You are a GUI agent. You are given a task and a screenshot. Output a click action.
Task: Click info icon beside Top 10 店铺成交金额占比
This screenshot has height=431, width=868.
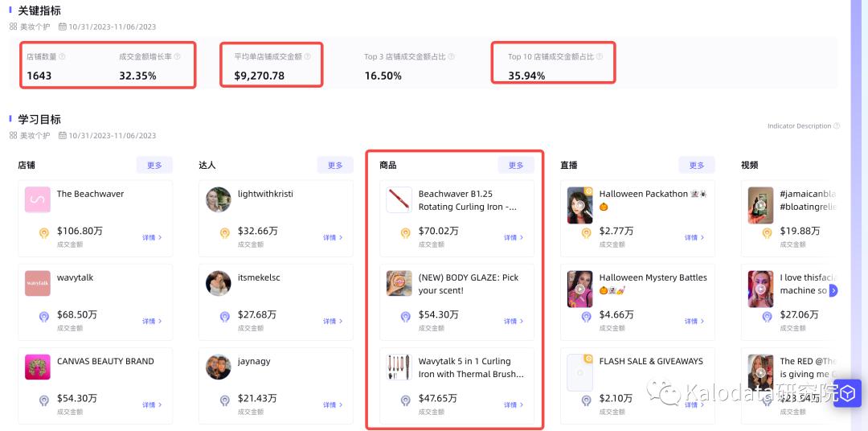coord(599,56)
